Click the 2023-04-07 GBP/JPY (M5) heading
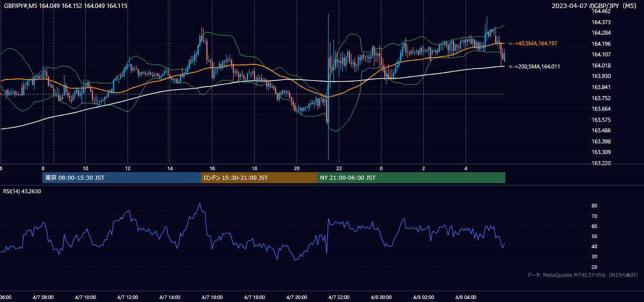The height and width of the screenshot is (302, 644). click(594, 6)
